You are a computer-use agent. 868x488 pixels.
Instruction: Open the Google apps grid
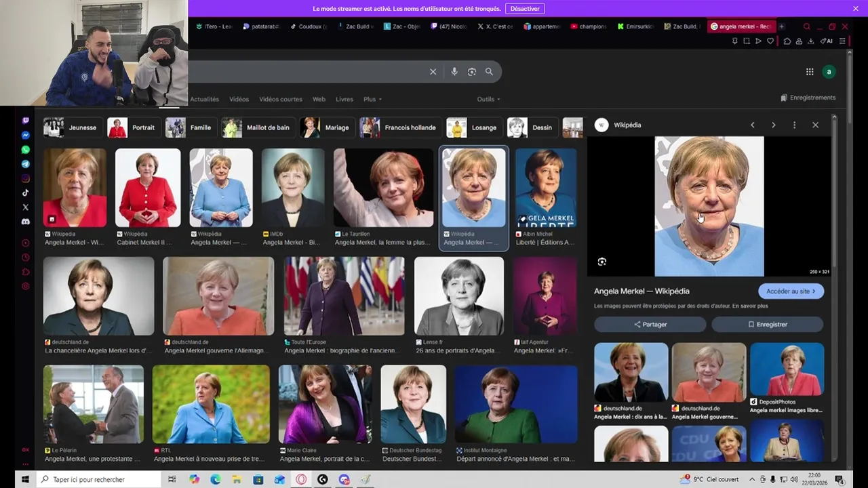point(810,72)
